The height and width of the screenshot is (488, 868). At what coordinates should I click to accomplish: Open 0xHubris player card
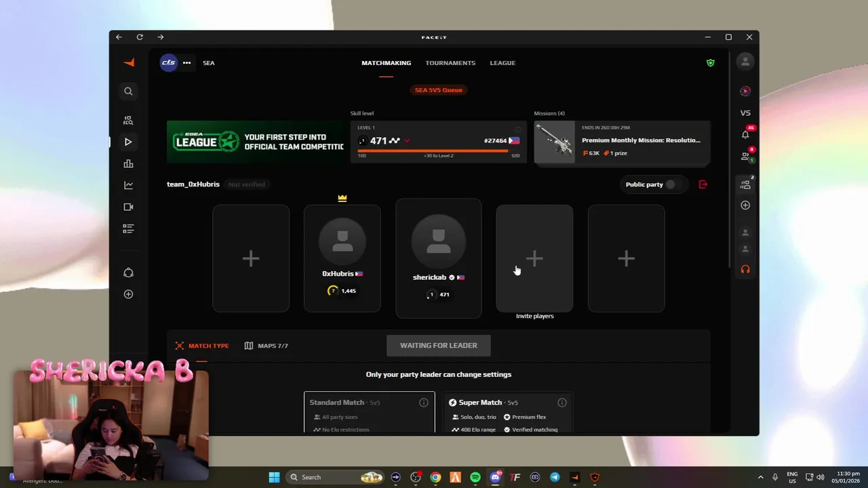(x=342, y=259)
